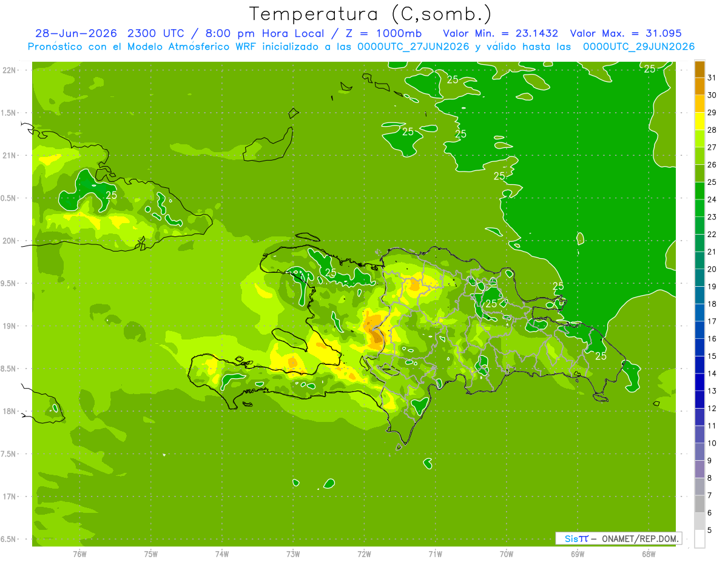Click the legend value "30"
This screenshot has height=562, width=728.
[712, 95]
